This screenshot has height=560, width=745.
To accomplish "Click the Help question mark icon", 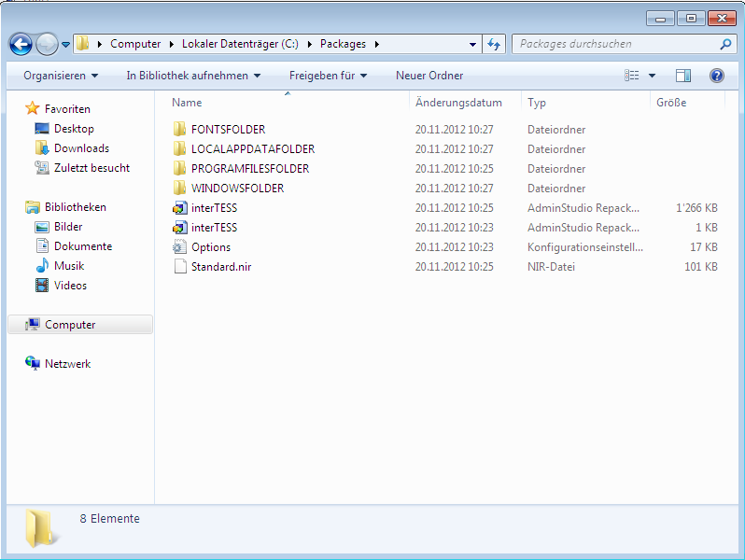I will pos(717,76).
